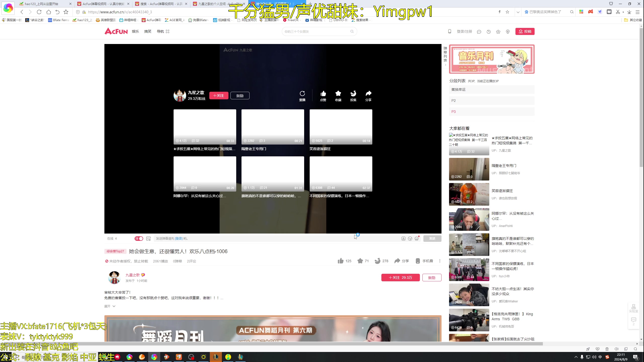
Task: Switch to 九星之歌的个人空间 browser tab
Action: point(219,4)
